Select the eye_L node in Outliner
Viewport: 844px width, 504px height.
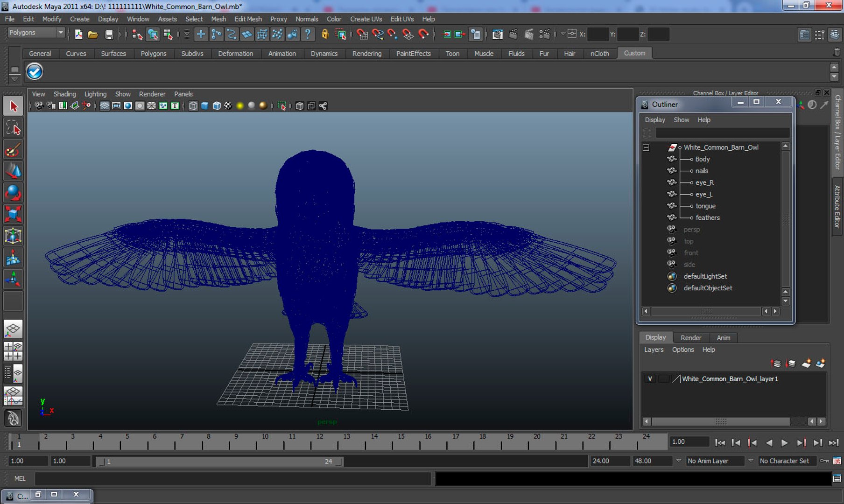click(x=703, y=195)
